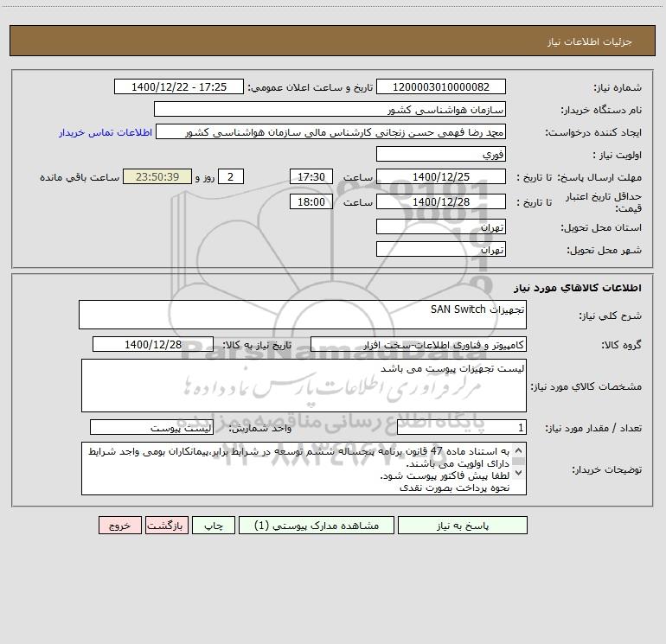Click buyer notes text area

[x=304, y=469]
